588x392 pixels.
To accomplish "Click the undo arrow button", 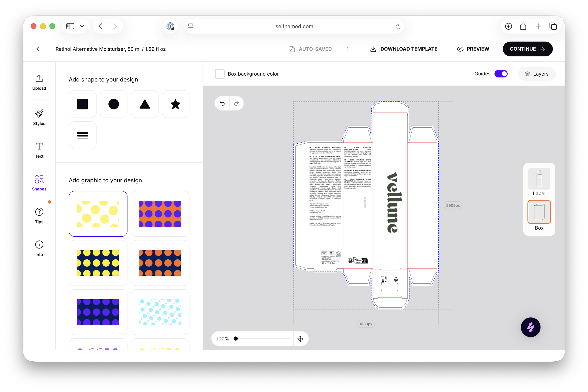I will pos(222,103).
